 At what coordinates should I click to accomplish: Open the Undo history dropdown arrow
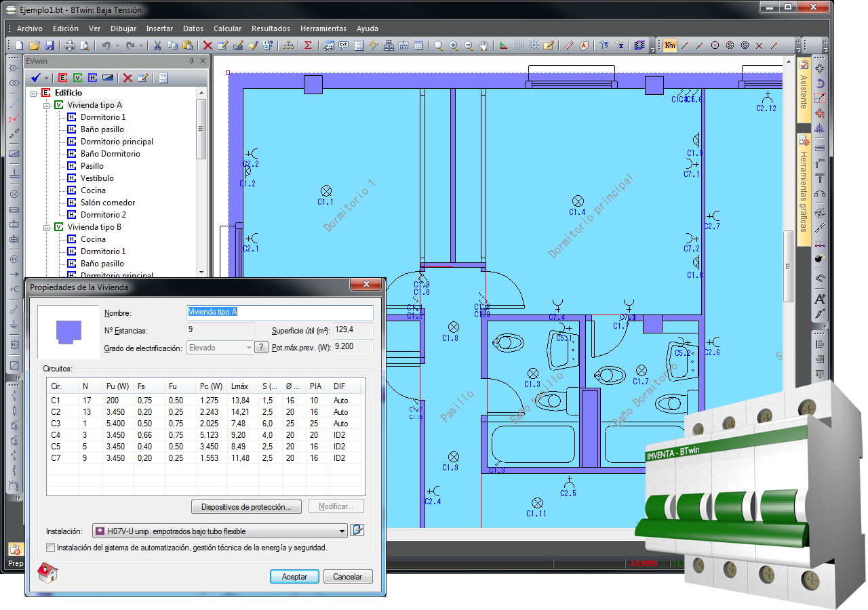click(x=117, y=45)
